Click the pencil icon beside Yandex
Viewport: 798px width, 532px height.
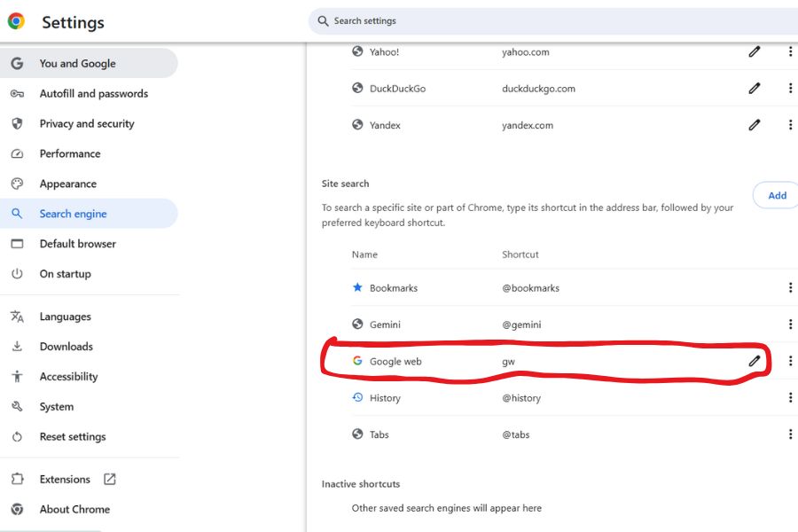tap(754, 125)
